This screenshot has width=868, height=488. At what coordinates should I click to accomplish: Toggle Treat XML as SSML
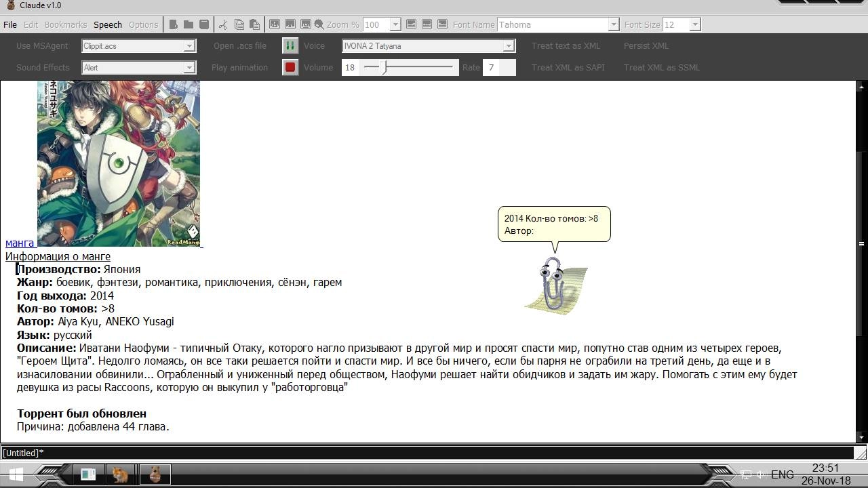click(661, 67)
